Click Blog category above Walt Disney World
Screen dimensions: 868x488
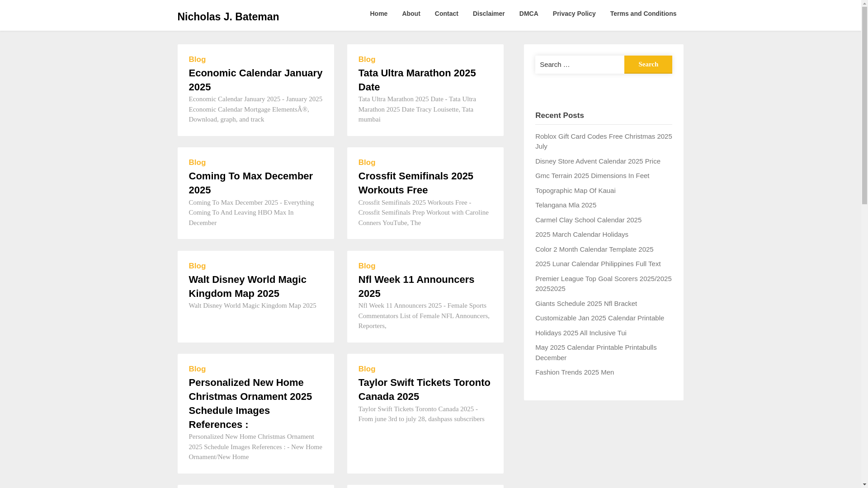(x=197, y=266)
